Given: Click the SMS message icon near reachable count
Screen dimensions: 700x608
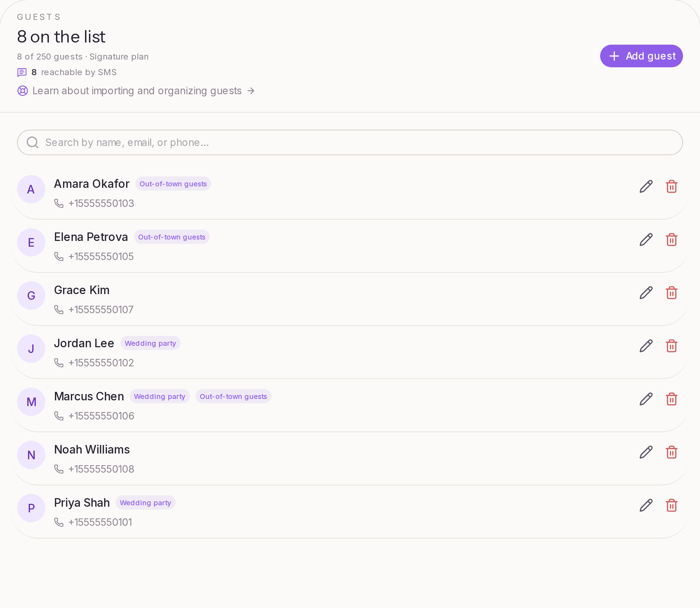Looking at the screenshot, I should (22, 73).
